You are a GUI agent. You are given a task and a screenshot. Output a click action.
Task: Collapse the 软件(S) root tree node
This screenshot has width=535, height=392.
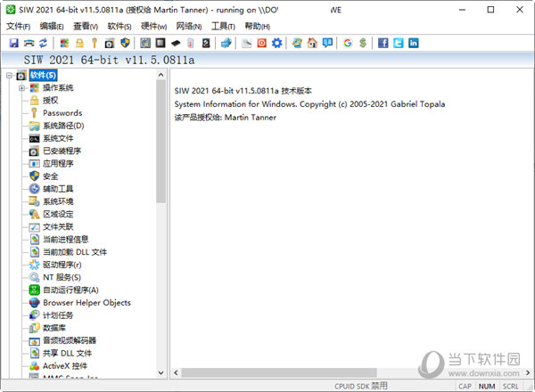[9, 76]
